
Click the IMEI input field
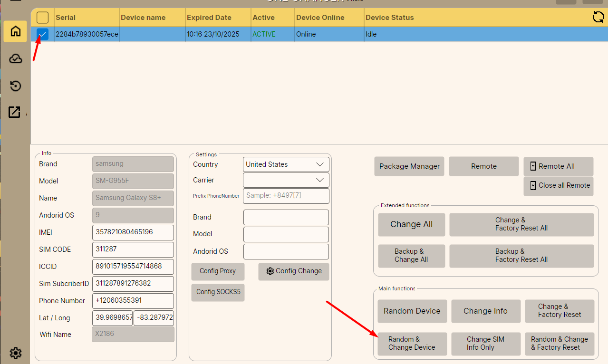(x=133, y=232)
